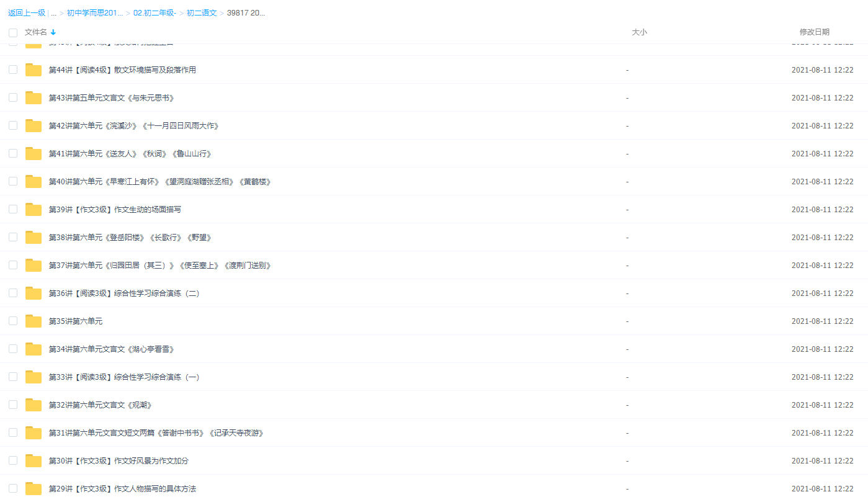Click the folder icon for 第43讲《与朱元思书》
The width and height of the screenshot is (868, 497).
pyautogui.click(x=33, y=97)
